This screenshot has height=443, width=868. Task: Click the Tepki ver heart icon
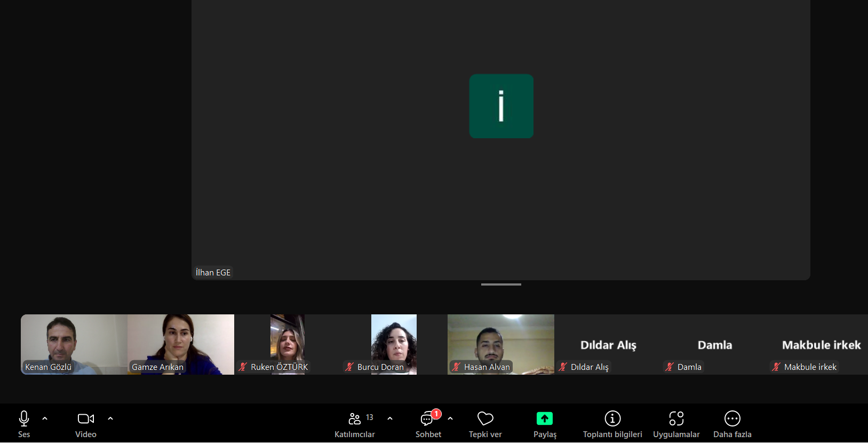tap(485, 418)
